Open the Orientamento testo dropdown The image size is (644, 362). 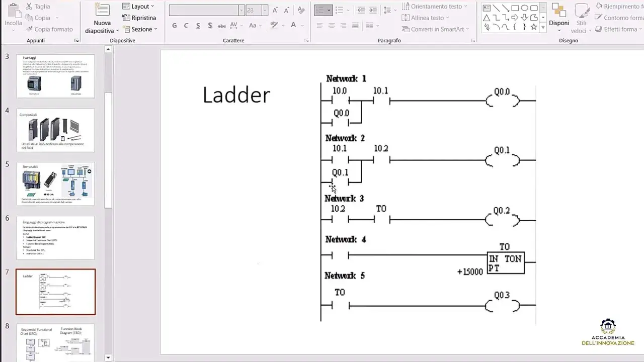coord(435,7)
